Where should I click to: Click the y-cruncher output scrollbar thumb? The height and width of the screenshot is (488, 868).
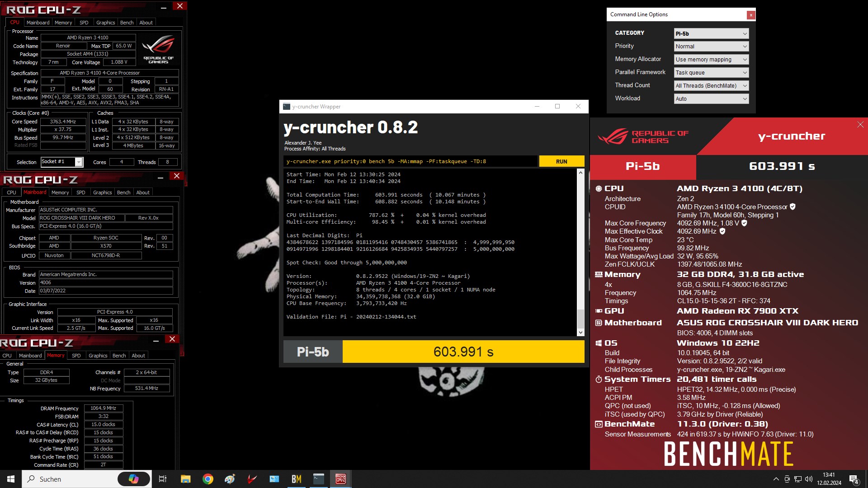tap(580, 319)
